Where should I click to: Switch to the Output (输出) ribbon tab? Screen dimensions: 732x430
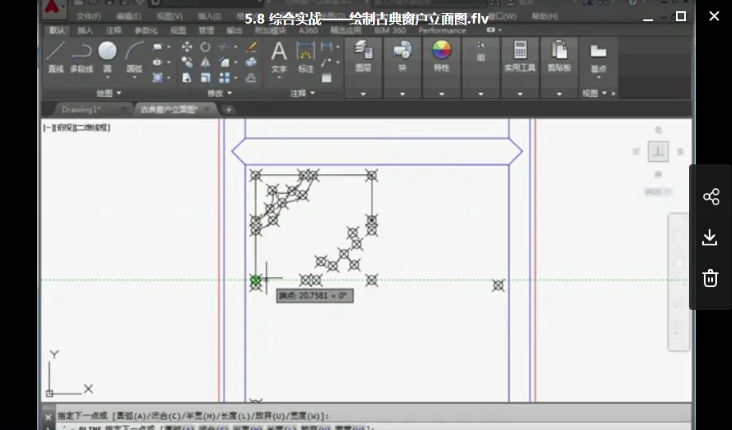(x=234, y=30)
